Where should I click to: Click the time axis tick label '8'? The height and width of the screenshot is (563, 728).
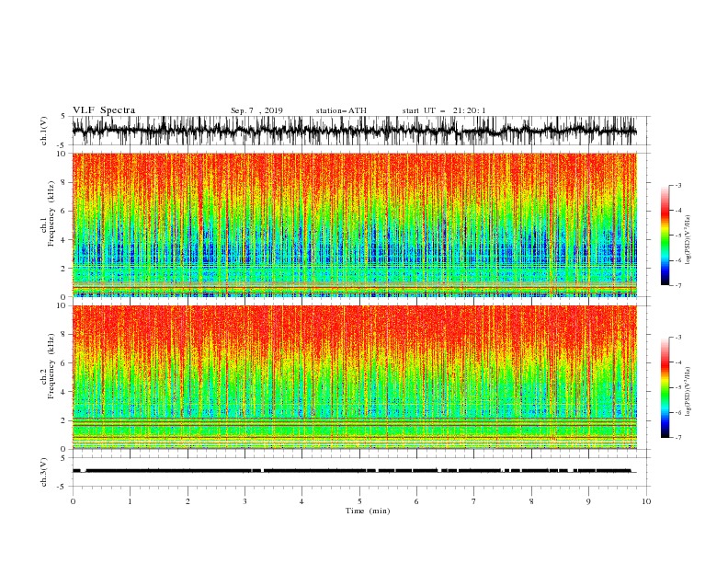coord(531,501)
